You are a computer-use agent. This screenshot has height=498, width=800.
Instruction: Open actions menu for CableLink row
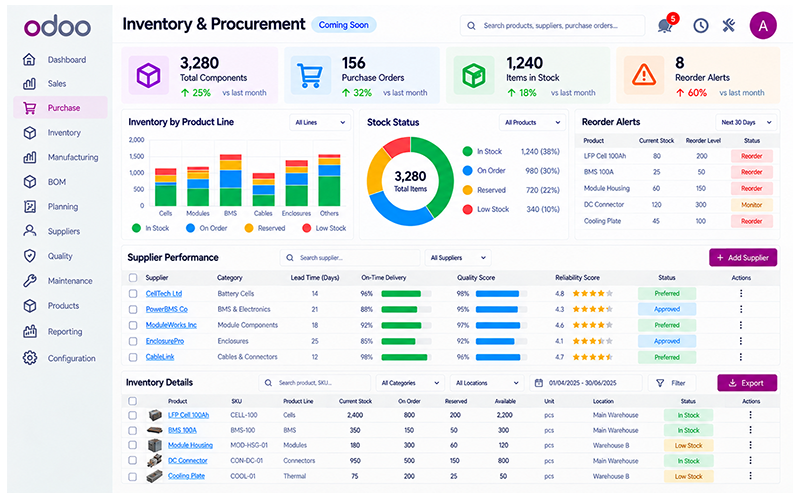pos(741,357)
